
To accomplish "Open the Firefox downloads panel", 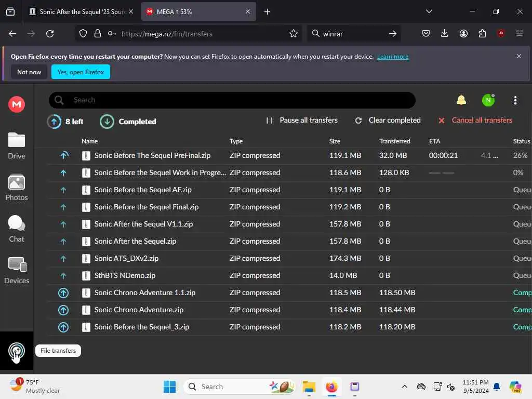I will pyautogui.click(x=445, y=33).
